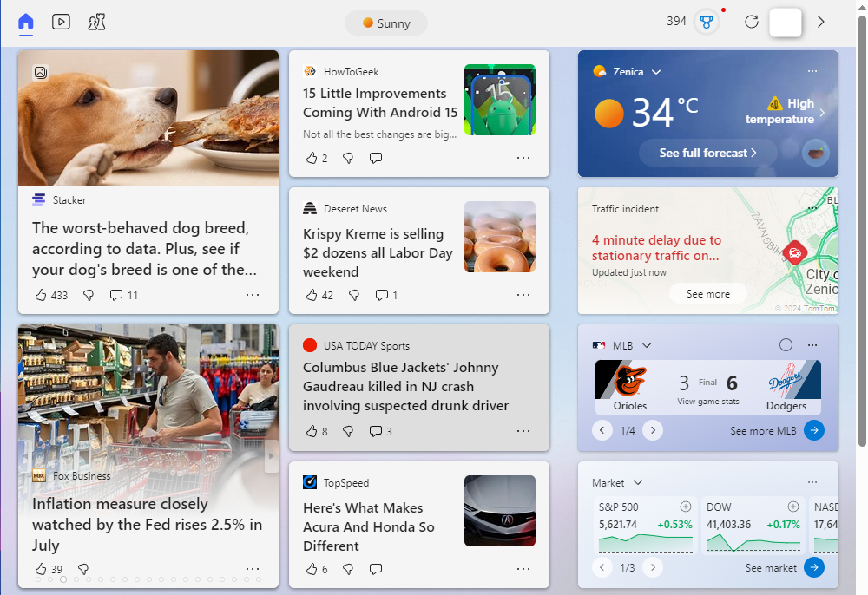Dislike the Android 15 improvements article
Viewport: 868px width, 595px height.
[x=348, y=158]
